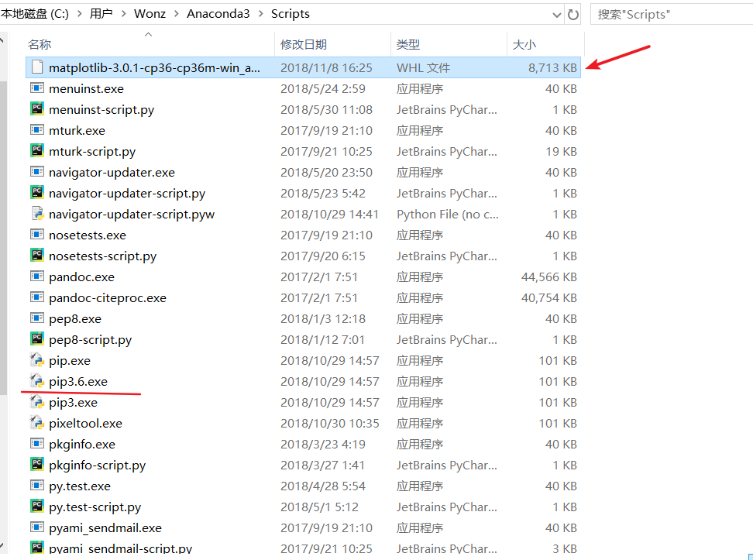
Task: Click the PyCharm icon for pep8-script.py
Action: coord(37,339)
